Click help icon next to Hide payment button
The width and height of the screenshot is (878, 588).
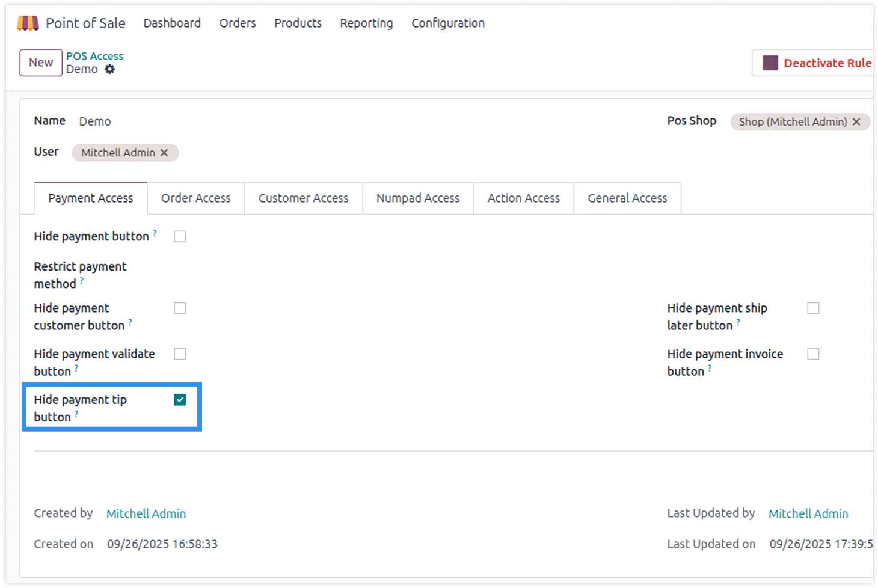pyautogui.click(x=155, y=233)
